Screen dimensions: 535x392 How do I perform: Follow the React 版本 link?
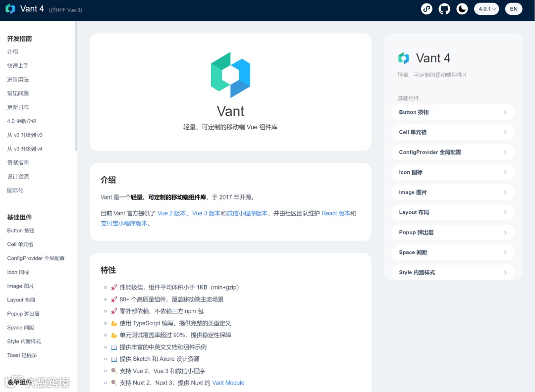click(336, 213)
